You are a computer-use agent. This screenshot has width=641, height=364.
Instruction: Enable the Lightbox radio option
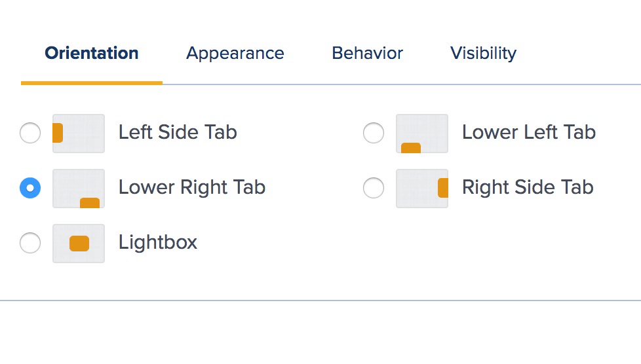[30, 243]
